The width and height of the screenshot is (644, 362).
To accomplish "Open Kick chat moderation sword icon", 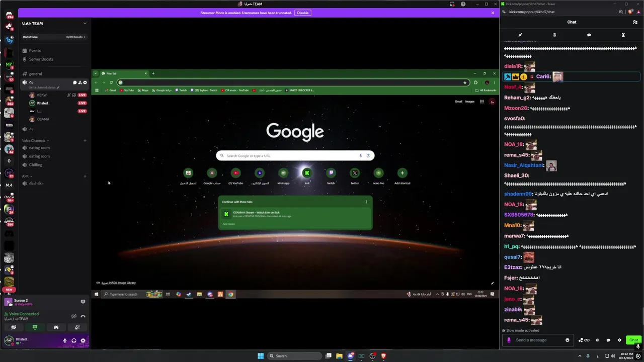I will (x=520, y=35).
